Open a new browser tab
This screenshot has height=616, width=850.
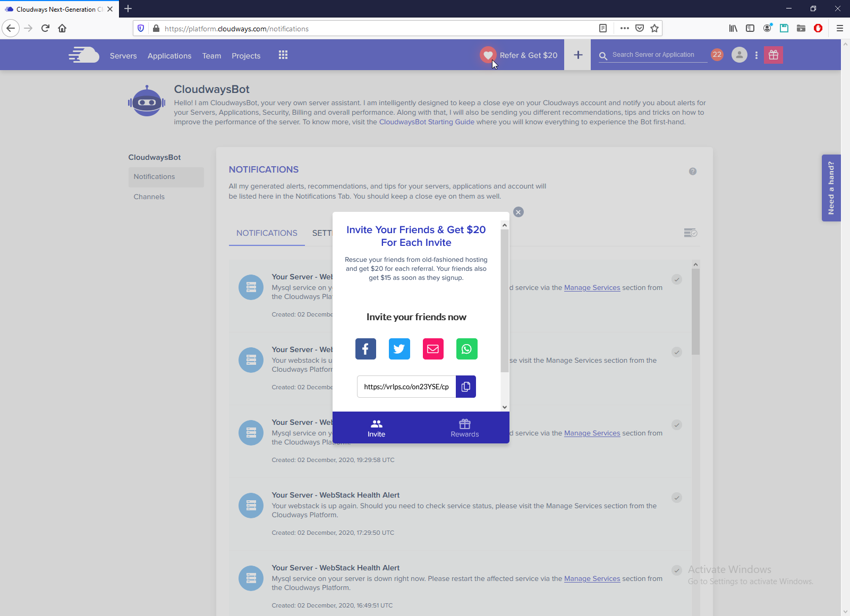(128, 8)
